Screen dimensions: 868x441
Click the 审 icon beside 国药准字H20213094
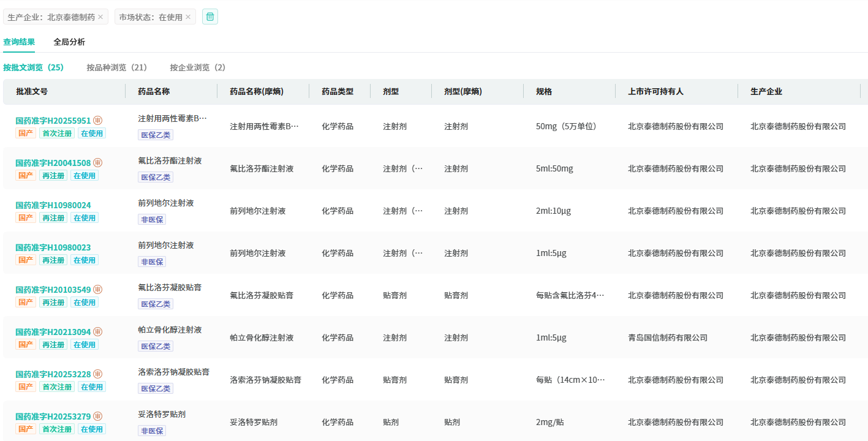coord(97,332)
